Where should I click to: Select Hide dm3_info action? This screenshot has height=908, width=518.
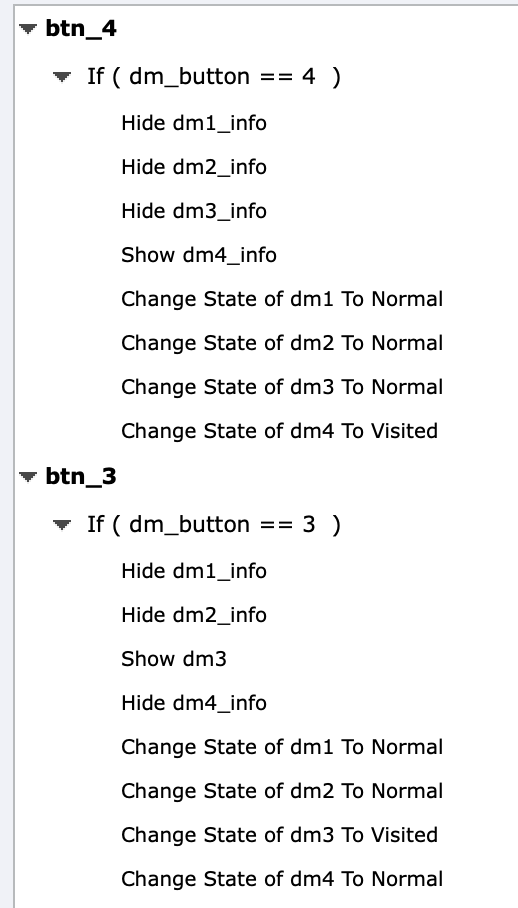pos(194,211)
